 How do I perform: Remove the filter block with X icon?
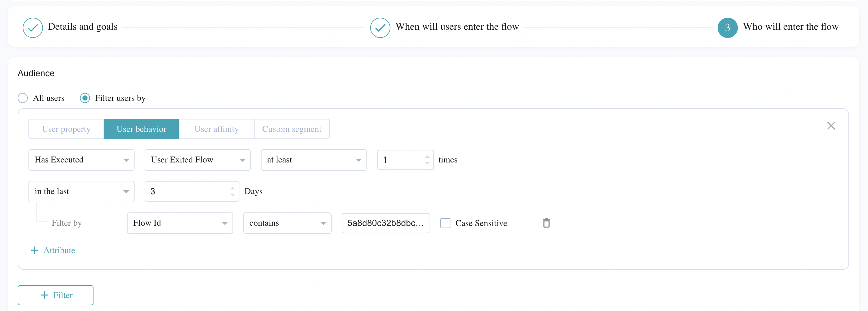831,126
